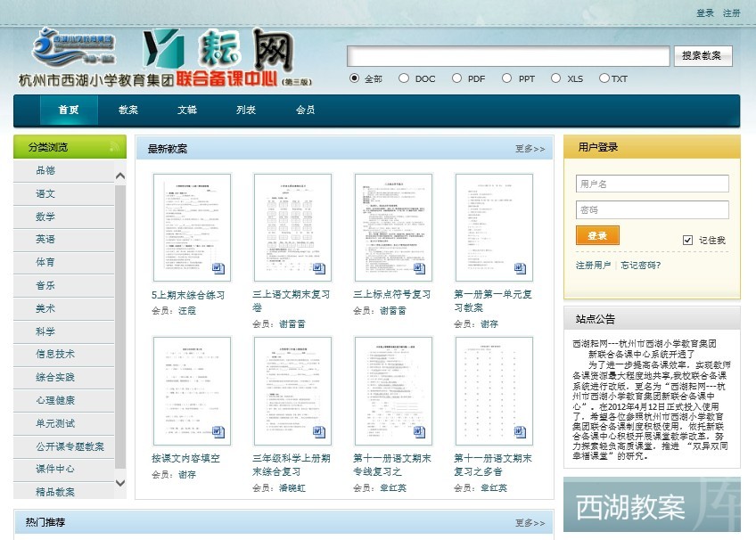This screenshot has height=540, width=756.
Task: Expand 更多>> in 最新教案 section
Action: click(530, 149)
